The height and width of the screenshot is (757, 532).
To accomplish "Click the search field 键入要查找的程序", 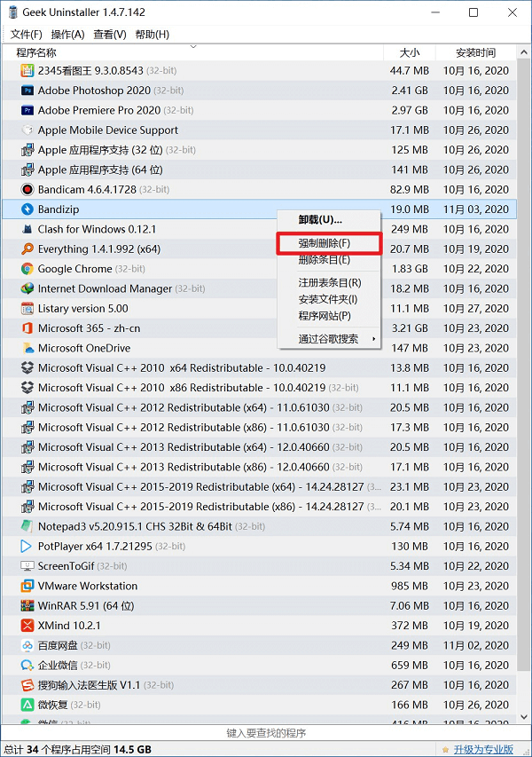I will (266, 733).
